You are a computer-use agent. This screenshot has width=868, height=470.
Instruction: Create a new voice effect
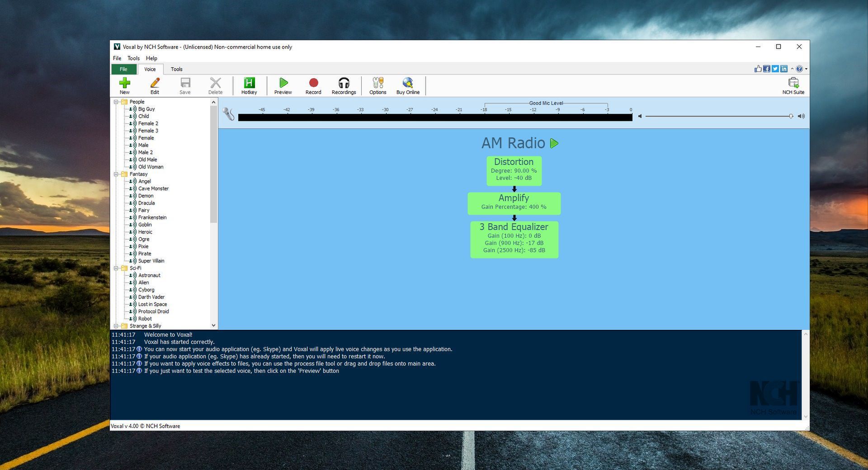[x=125, y=85]
